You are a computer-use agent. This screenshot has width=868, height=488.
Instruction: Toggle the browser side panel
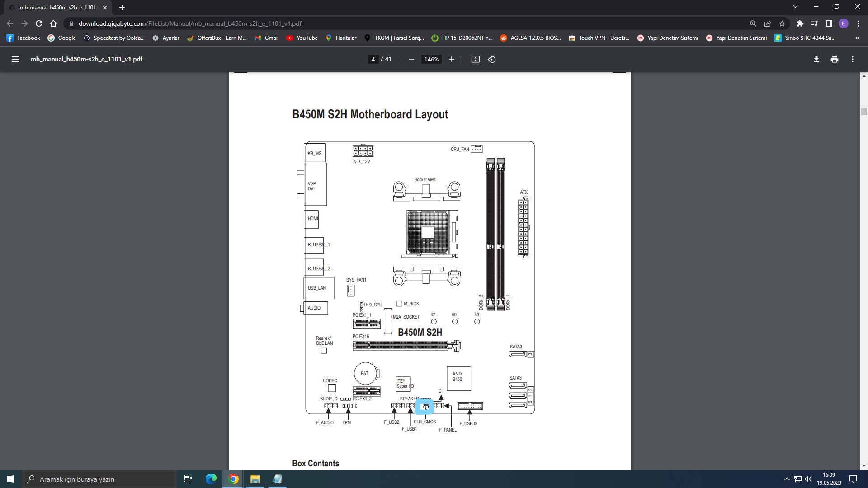pyautogui.click(x=829, y=23)
